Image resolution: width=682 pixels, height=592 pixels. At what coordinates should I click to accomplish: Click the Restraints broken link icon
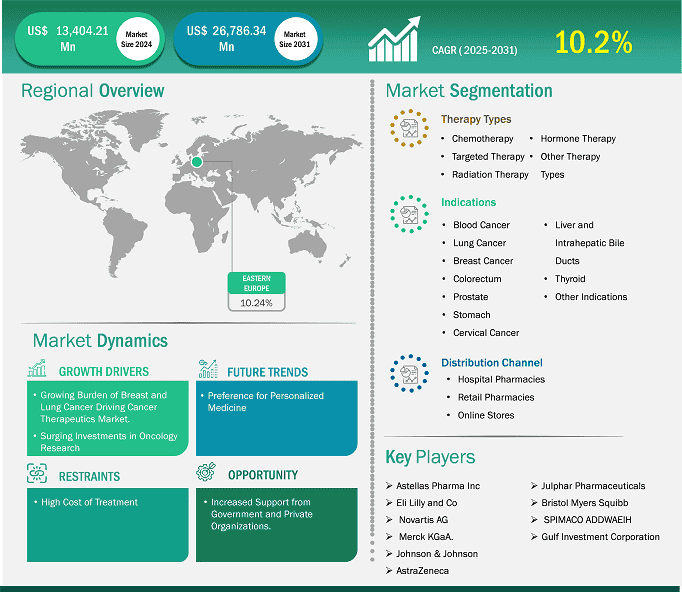(x=37, y=473)
